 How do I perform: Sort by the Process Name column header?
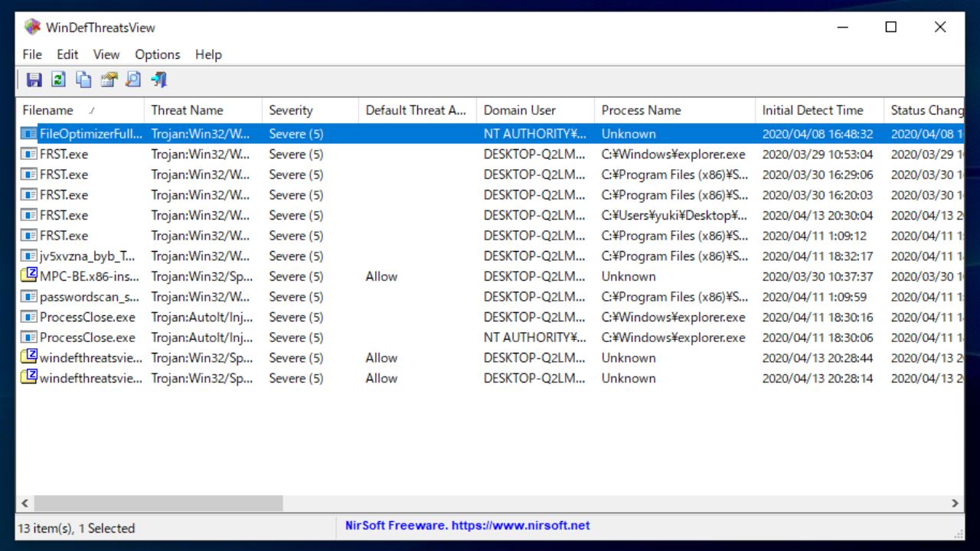tap(675, 110)
